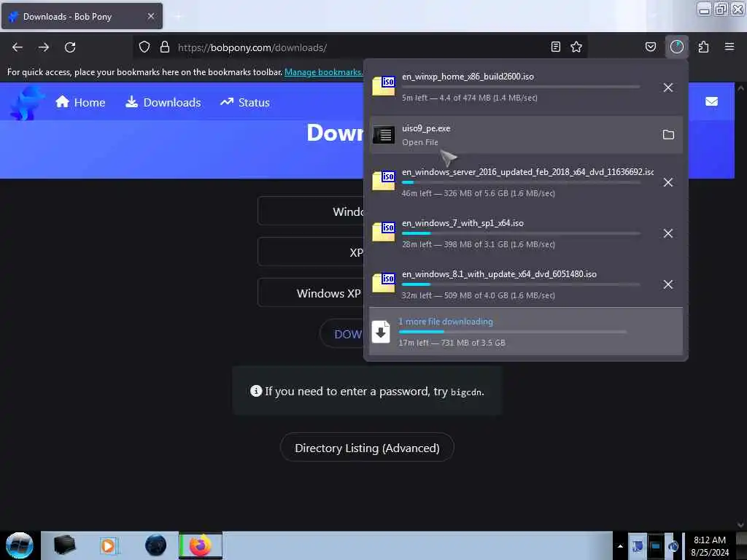This screenshot has height=560, width=747.
Task: Open Downloads in the site navigation
Action: [163, 102]
